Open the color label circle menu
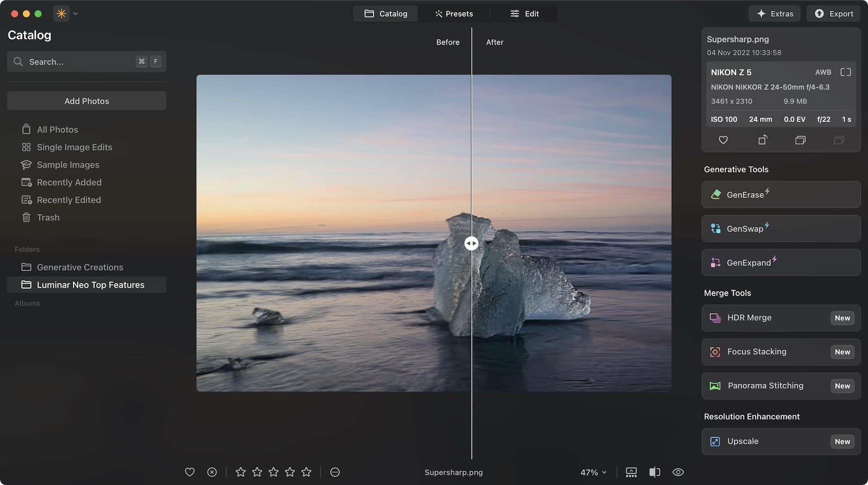The width and height of the screenshot is (868, 485). (335, 472)
